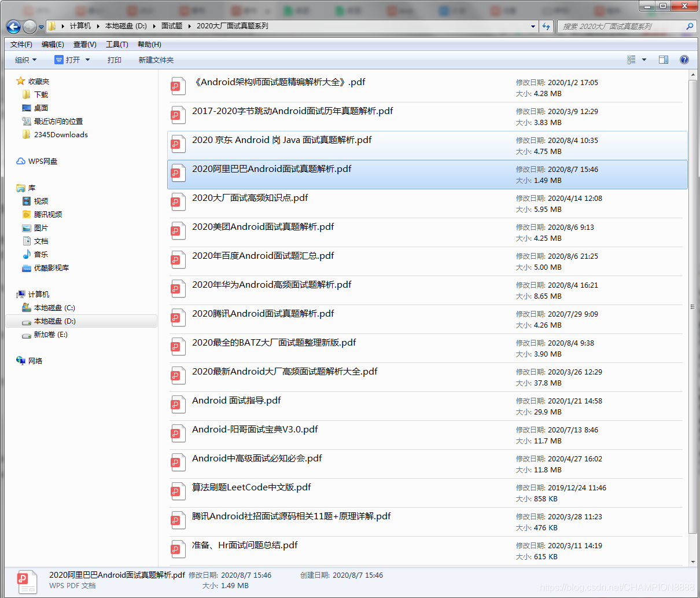
Task: Expand the view options dropdown arrow
Action: [644, 60]
